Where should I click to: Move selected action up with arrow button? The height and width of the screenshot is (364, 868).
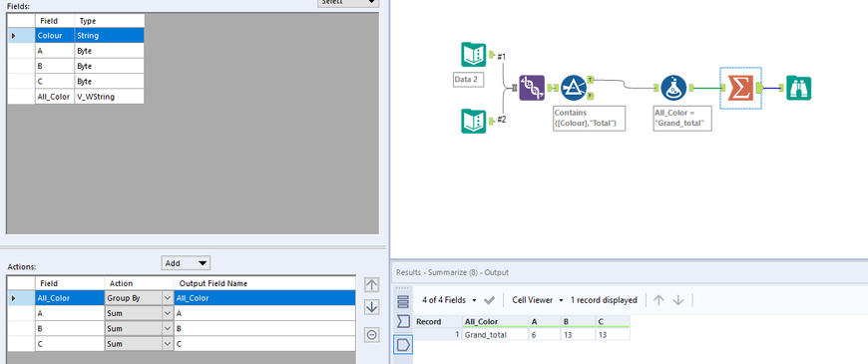point(372,285)
